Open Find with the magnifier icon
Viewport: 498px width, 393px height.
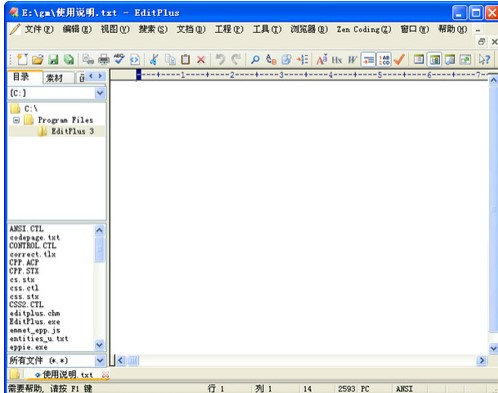[255, 60]
